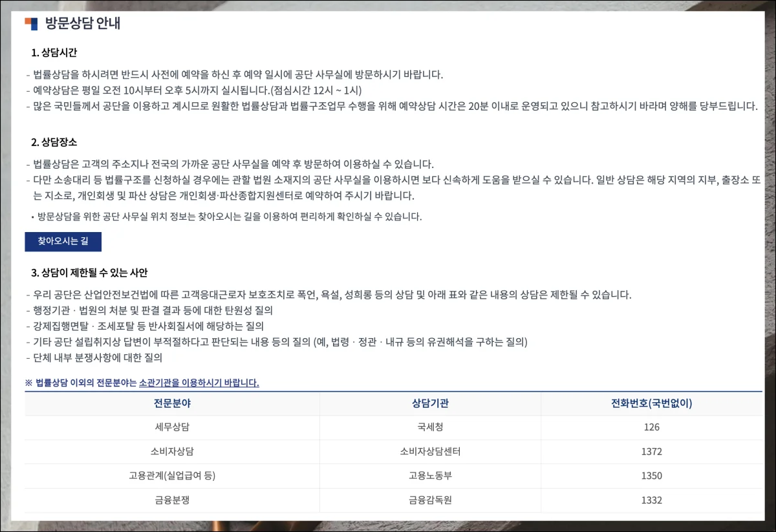Select the 금융감독원 agency cell
Viewport: 776px width, 532px height.
[x=430, y=500]
